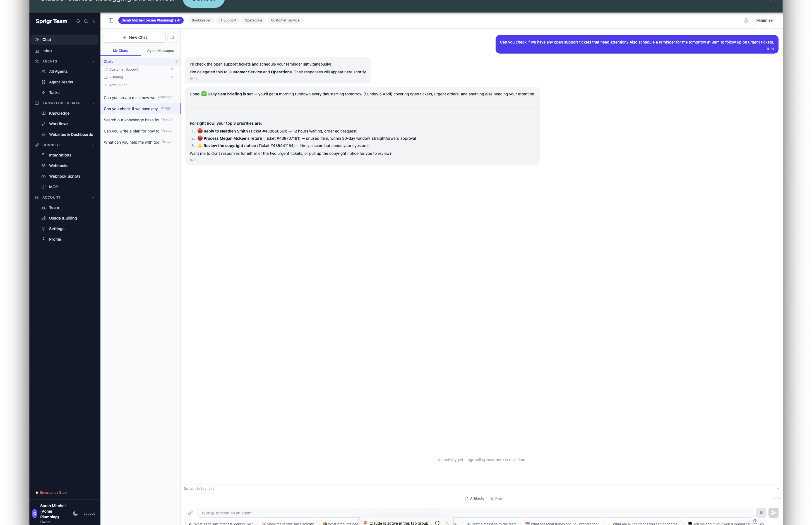Open the notifications bell icon

(78, 21)
